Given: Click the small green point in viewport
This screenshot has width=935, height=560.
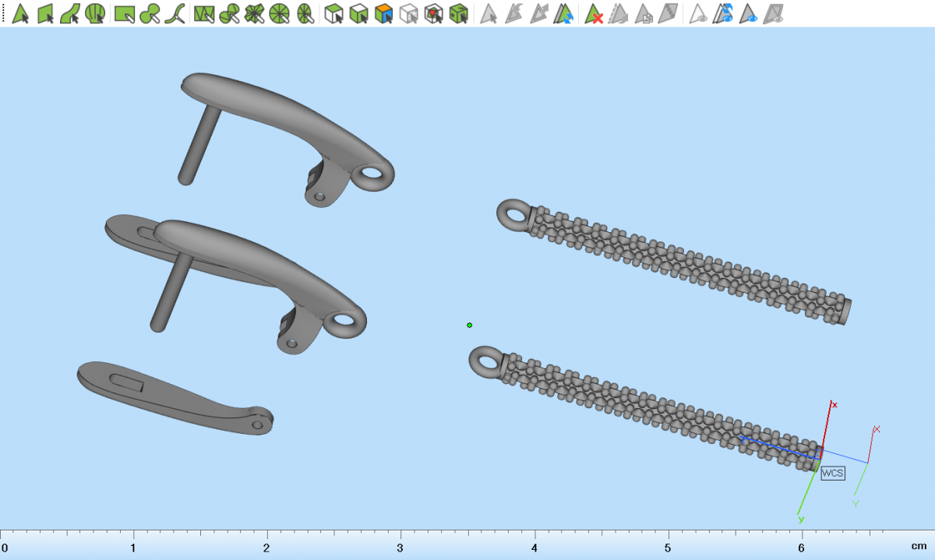Looking at the screenshot, I should [469, 325].
